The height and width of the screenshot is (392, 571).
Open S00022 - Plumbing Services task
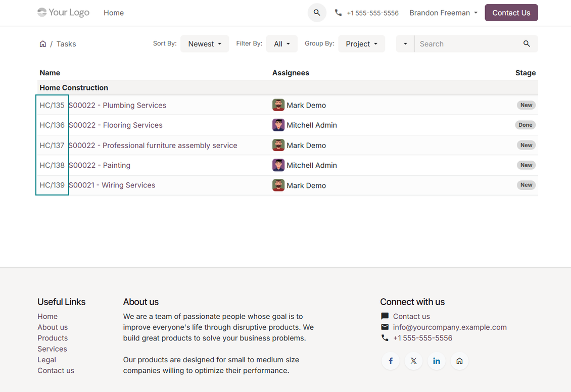117,105
